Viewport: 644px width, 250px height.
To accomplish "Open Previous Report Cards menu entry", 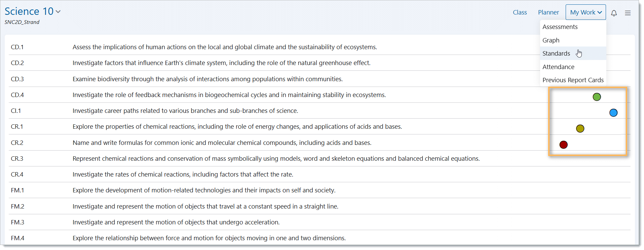I will tap(573, 80).
